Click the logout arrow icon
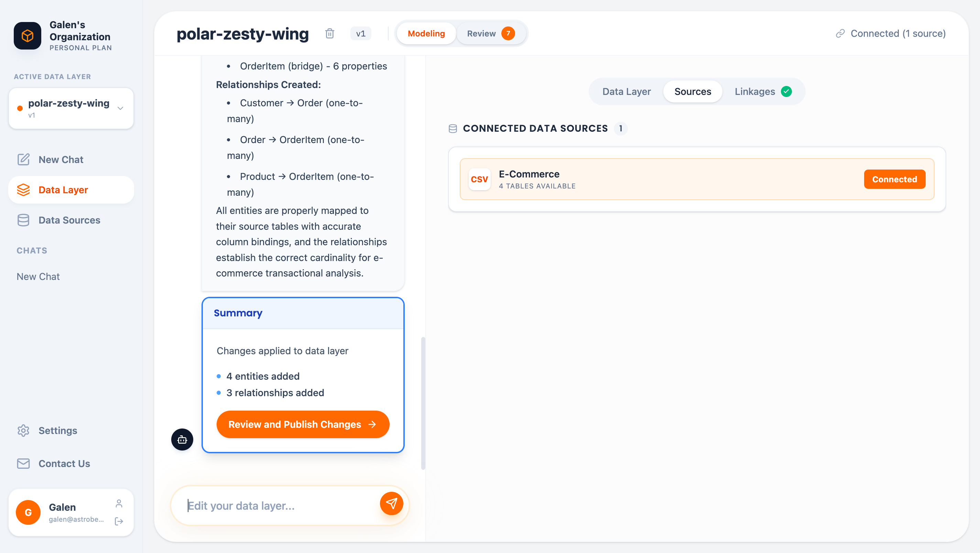Viewport: 980px width, 553px height. point(119,521)
